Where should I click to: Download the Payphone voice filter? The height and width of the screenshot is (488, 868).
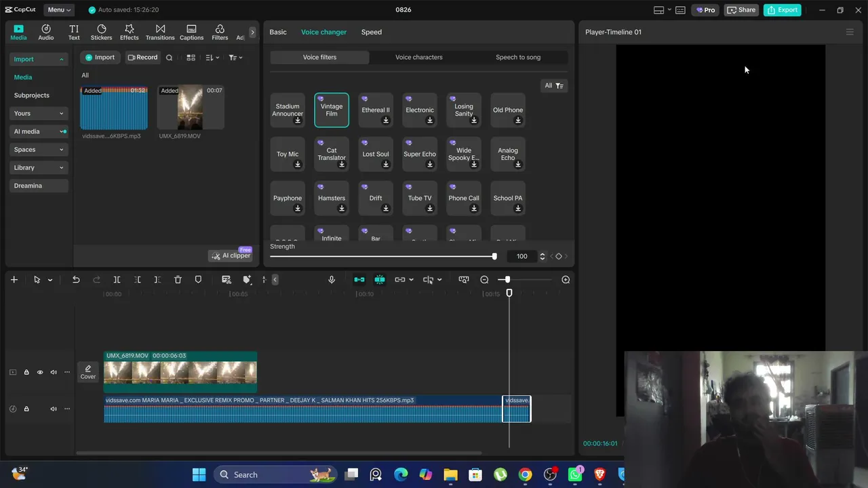[x=298, y=209]
